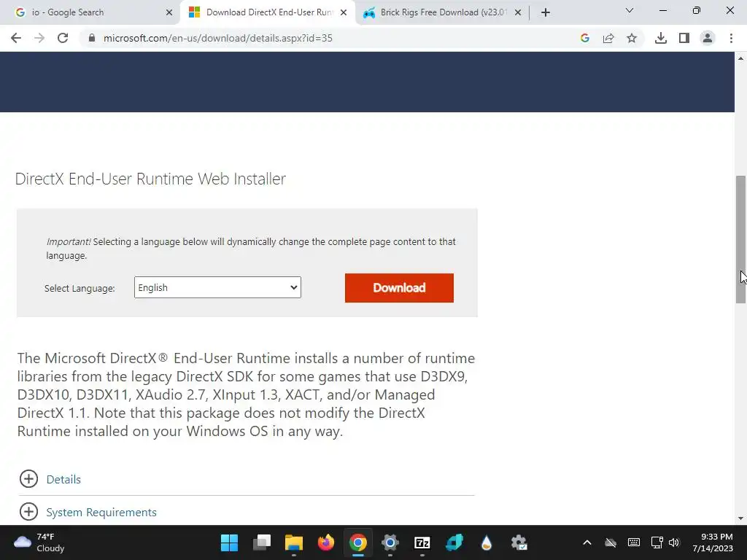
Task: Open the Chrome profile avatar
Action: (708, 38)
